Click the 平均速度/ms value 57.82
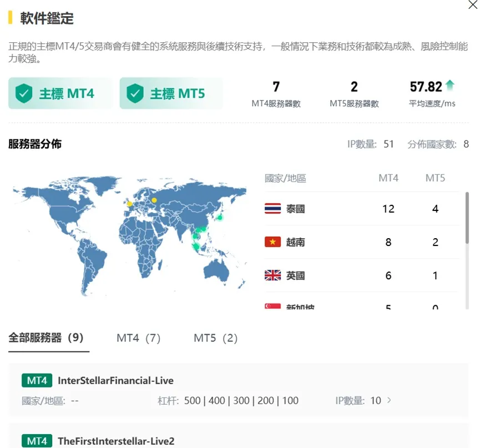Image resolution: width=480 pixels, height=448 pixels. [x=426, y=87]
